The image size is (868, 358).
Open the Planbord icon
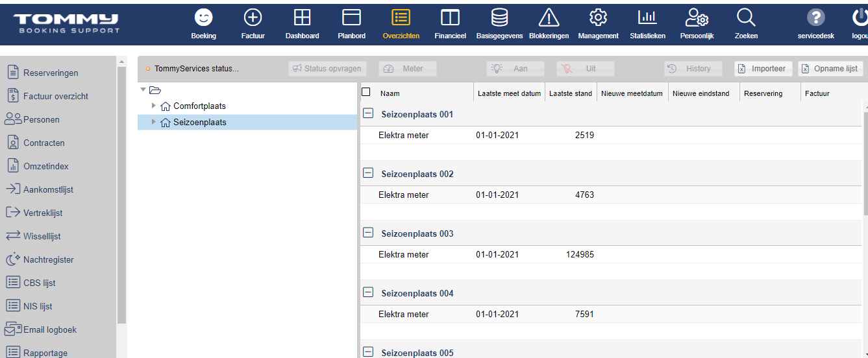[351, 18]
